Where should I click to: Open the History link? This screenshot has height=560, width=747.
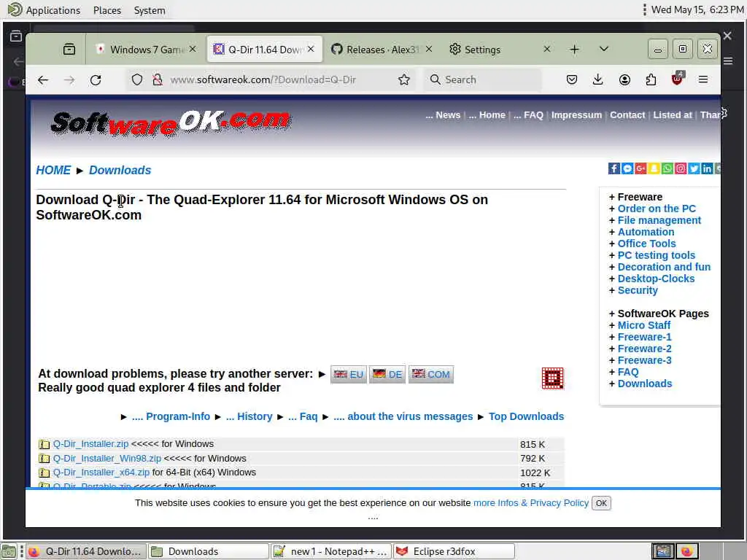[x=249, y=416]
